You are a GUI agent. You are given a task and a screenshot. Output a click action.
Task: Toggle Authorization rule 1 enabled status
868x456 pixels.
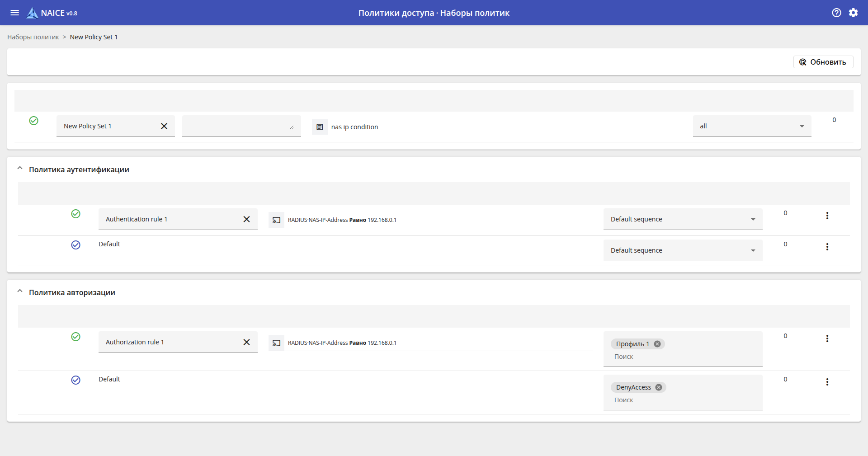tap(75, 337)
